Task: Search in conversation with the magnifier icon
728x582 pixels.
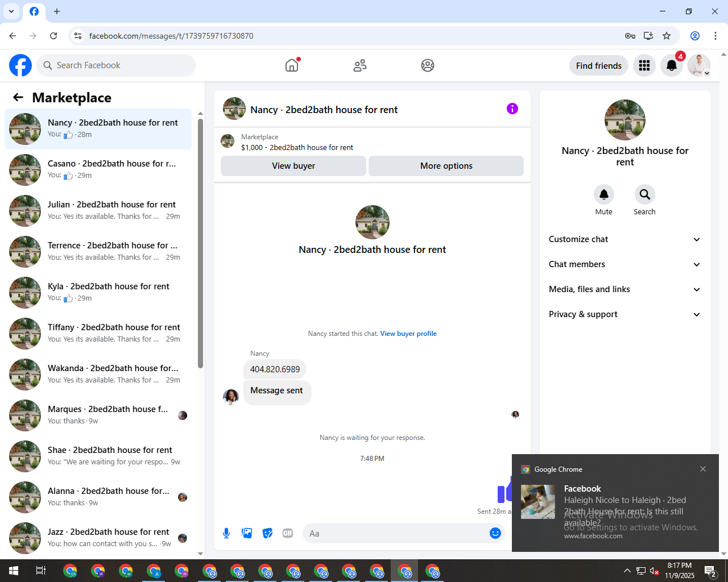Action: [645, 194]
